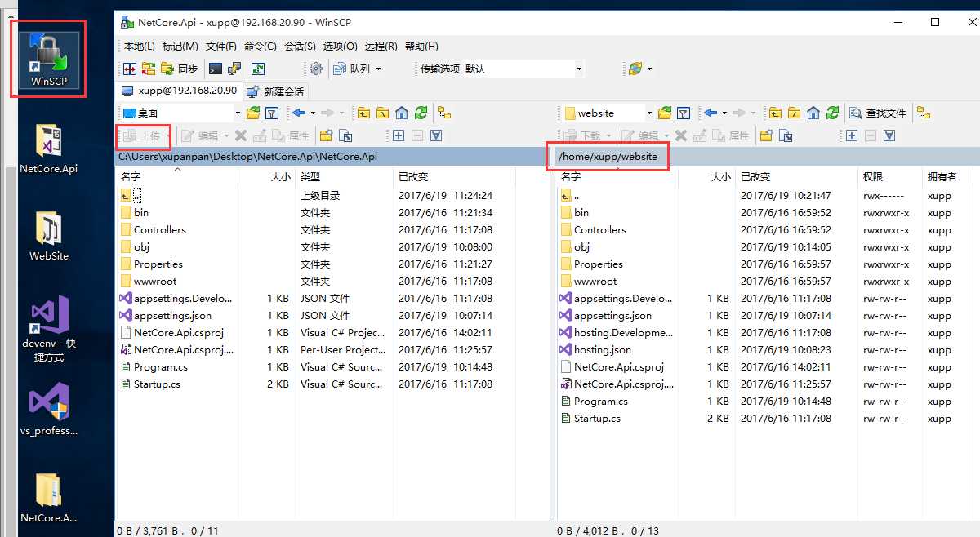Image resolution: width=980 pixels, height=537 pixels.
Task: Open the 远程(R) menu
Action: pos(381,47)
